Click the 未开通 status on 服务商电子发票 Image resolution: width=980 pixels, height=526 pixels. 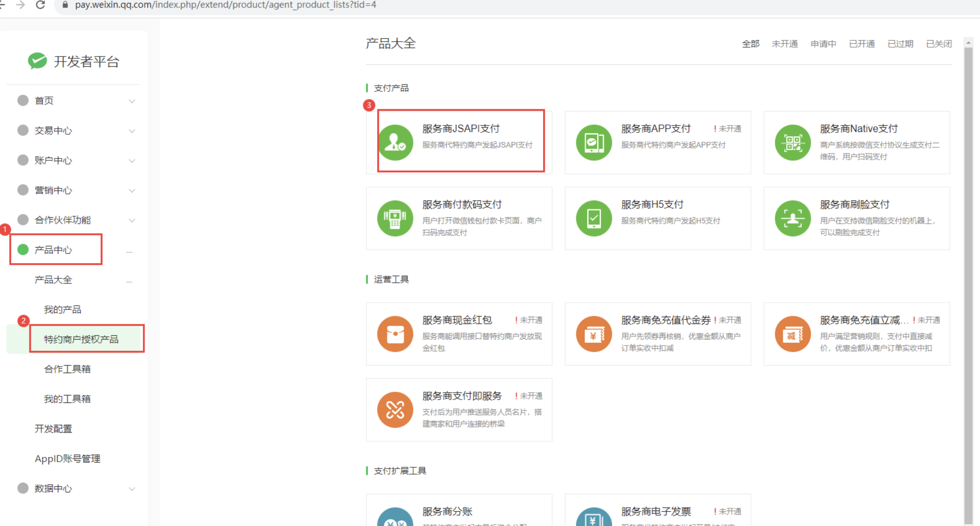(727, 512)
